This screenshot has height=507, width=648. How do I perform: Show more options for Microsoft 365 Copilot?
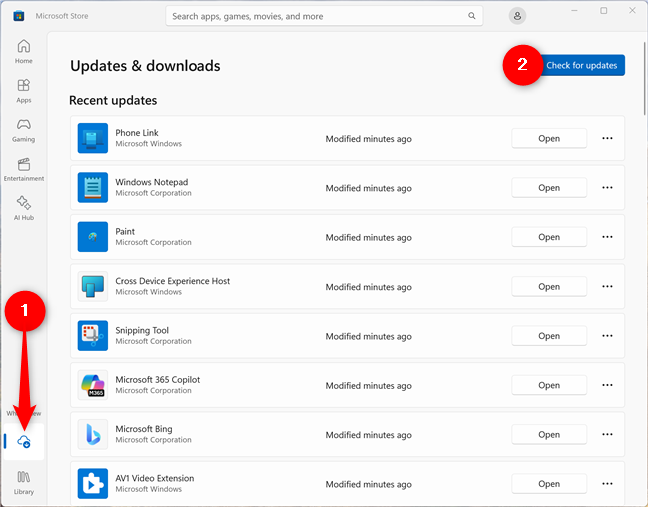click(607, 385)
